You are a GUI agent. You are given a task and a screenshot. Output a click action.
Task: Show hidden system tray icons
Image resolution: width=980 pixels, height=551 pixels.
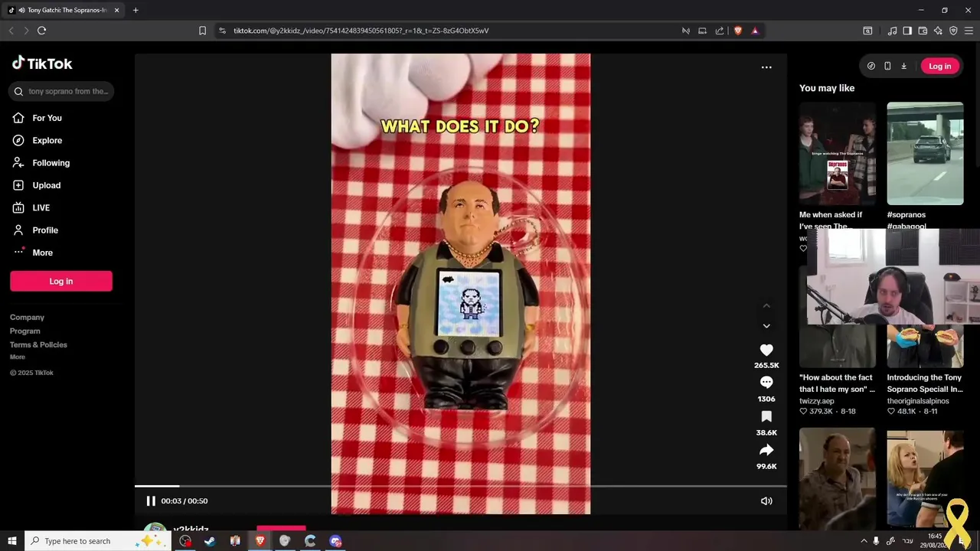[x=864, y=541]
